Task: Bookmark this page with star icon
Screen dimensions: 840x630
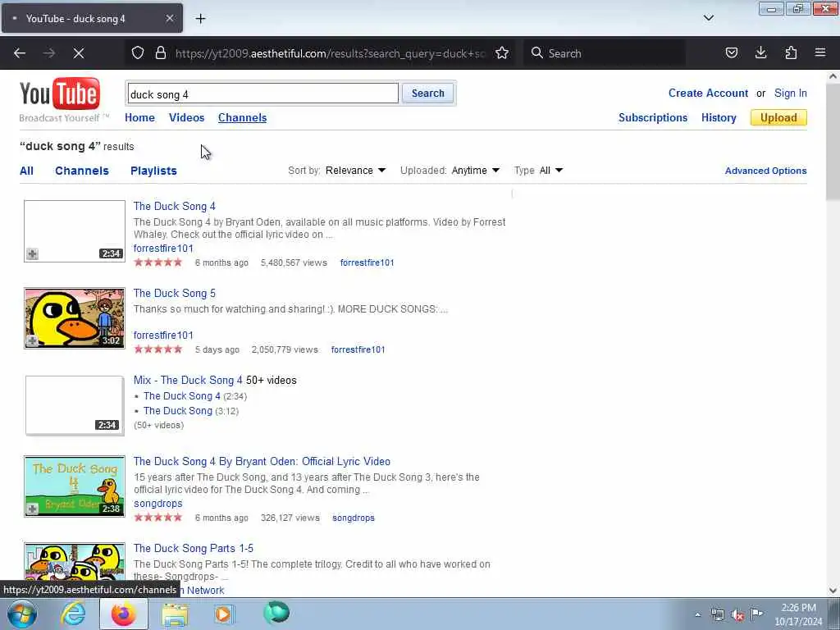Action: pyautogui.click(x=502, y=53)
